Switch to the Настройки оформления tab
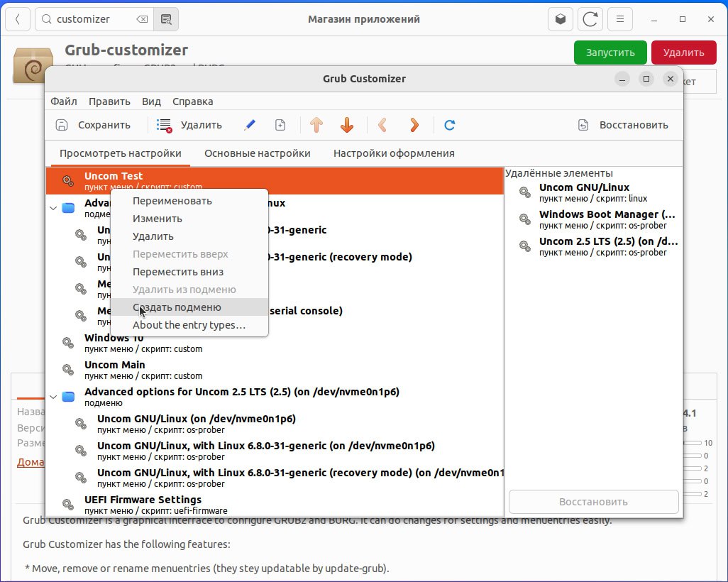 pos(394,153)
